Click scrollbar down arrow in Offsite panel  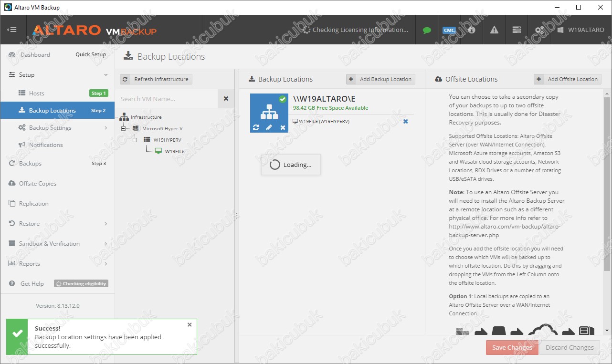click(x=607, y=331)
